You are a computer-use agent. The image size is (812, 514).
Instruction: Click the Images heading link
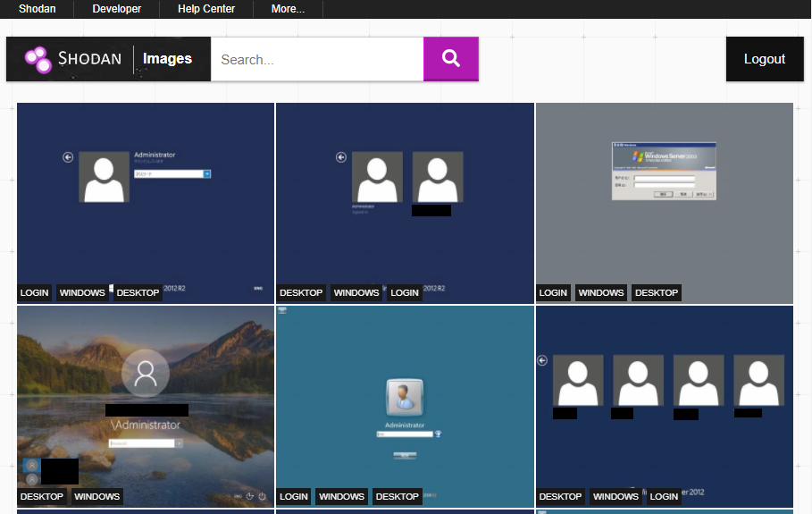[167, 58]
